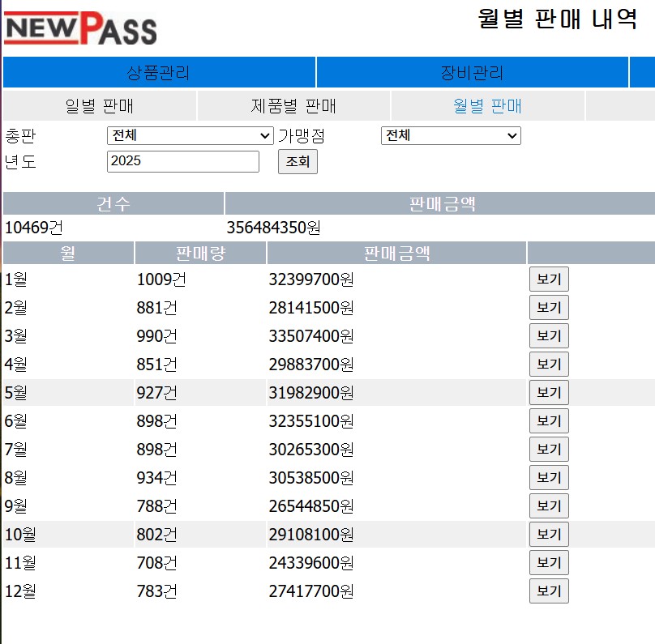Screen dimensions: 655x644
Task: Click the NEWPASS logo
Action: pos(80,29)
